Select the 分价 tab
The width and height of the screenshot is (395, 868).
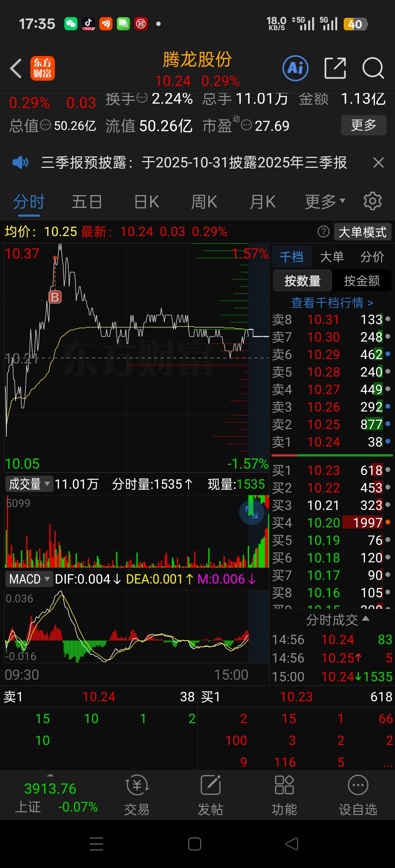coord(372,257)
